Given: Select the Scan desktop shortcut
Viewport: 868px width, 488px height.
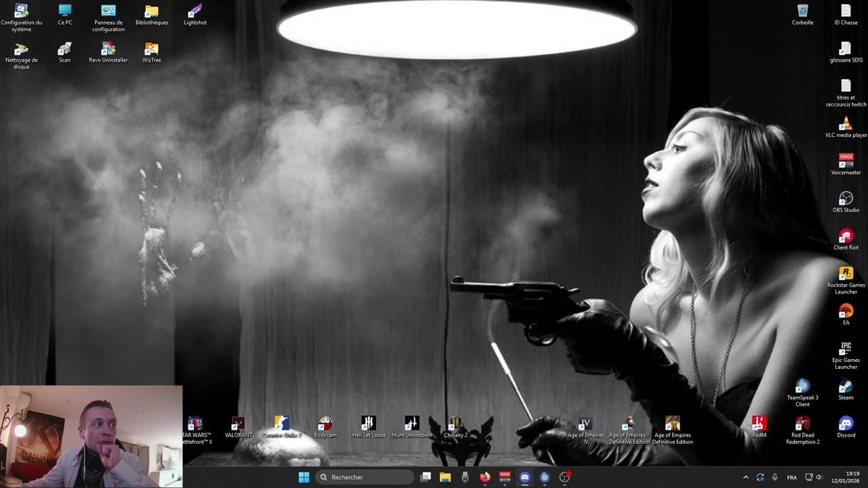Looking at the screenshot, I should (64, 53).
